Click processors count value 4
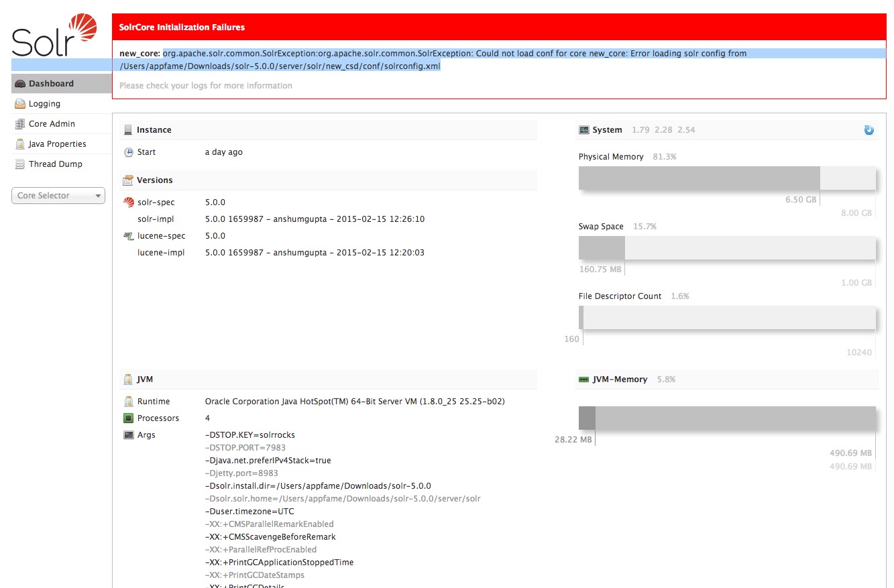 (x=207, y=418)
